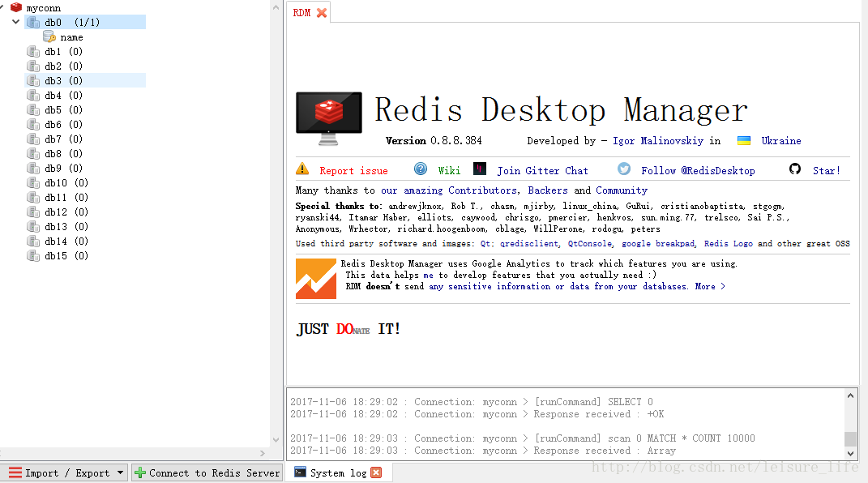
Task: Click the Google Analytics orange icon
Action: [316, 279]
